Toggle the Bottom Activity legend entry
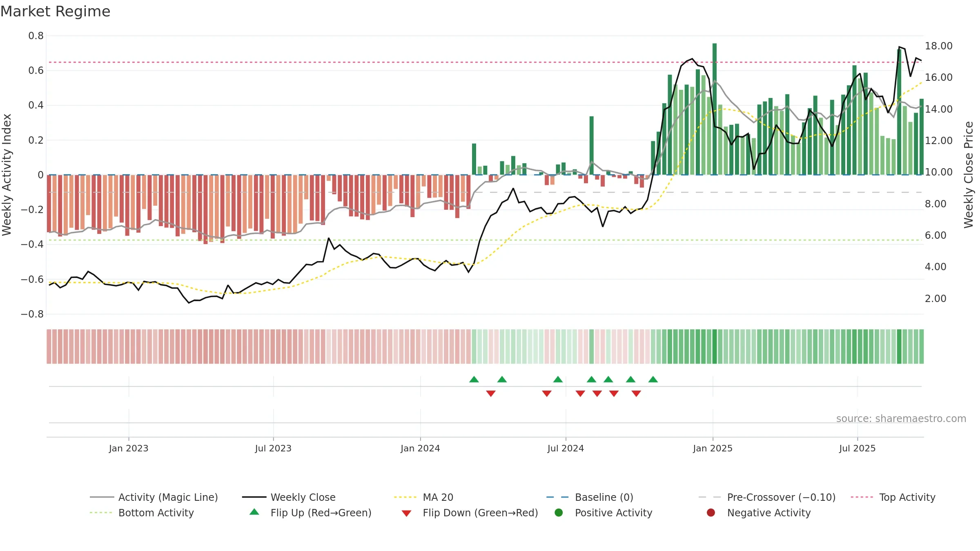This screenshot has width=980, height=551. [142, 513]
